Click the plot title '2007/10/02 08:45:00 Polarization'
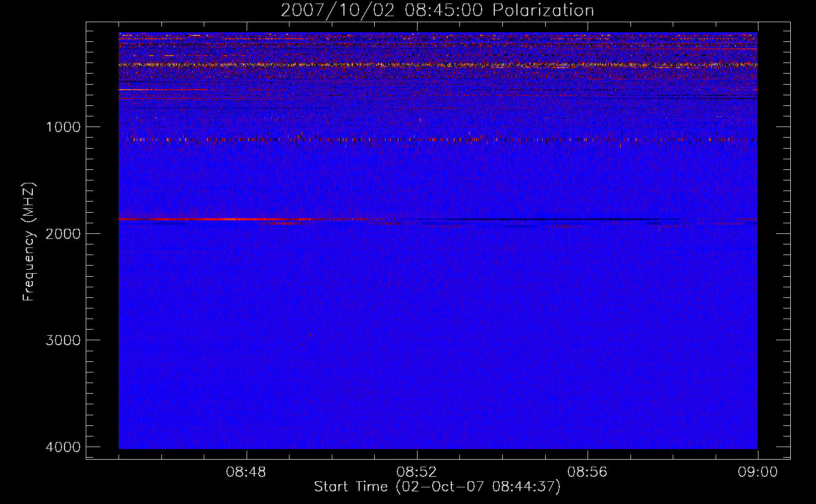Image resolution: width=816 pixels, height=504 pixels. (437, 10)
